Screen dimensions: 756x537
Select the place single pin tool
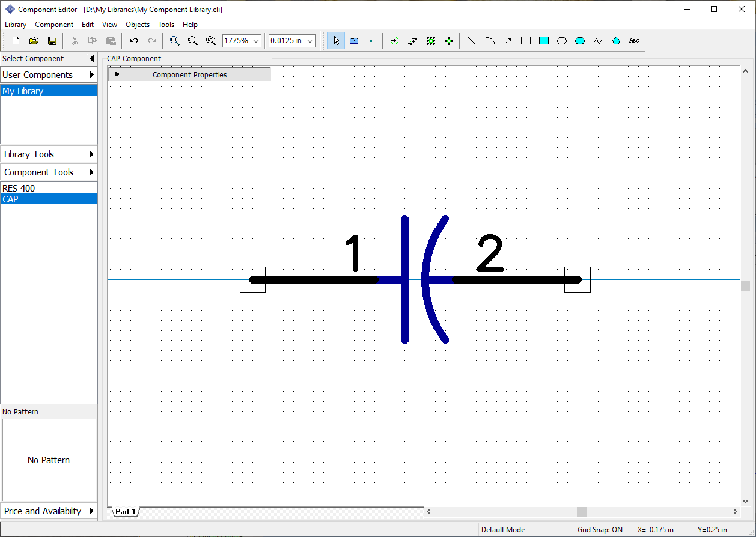pos(394,41)
